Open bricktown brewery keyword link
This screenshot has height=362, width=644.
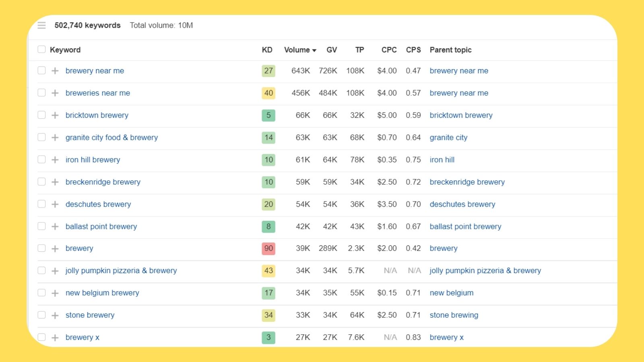[97, 115]
